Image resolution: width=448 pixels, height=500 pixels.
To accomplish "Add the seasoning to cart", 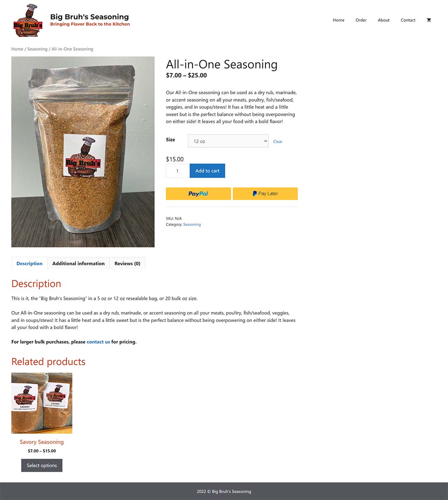I will (x=207, y=171).
